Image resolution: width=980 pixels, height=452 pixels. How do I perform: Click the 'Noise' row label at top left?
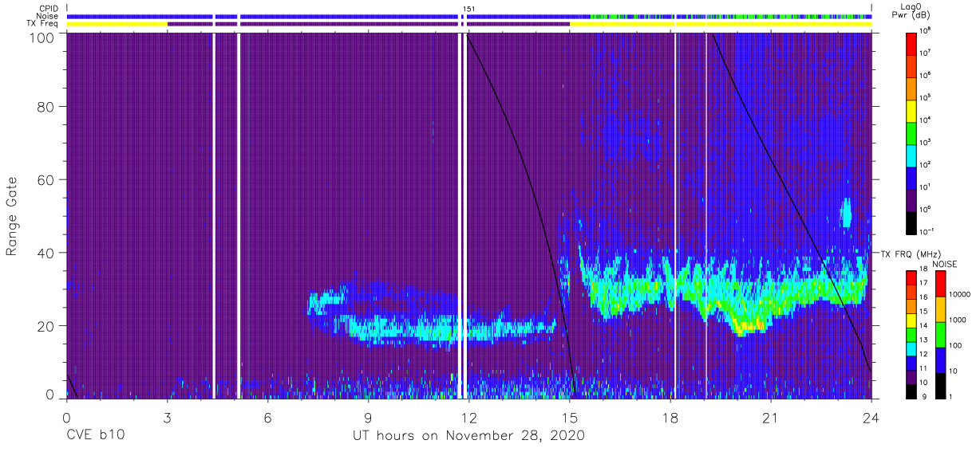(48, 16)
